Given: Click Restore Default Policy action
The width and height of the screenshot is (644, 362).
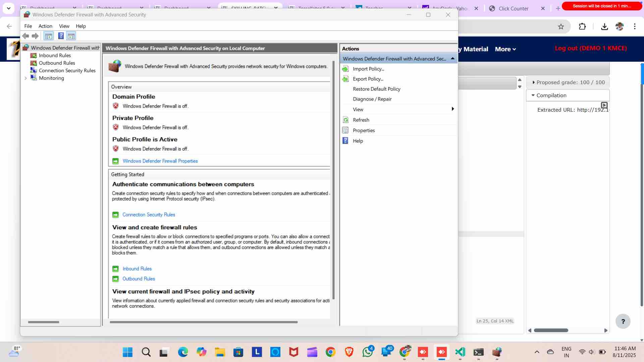Looking at the screenshot, I should pos(376,89).
